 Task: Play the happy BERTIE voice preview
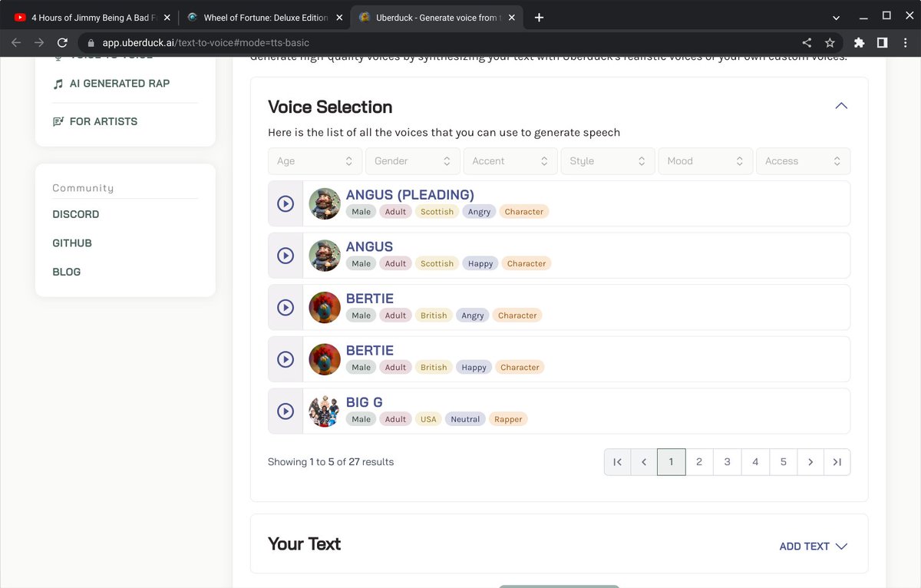pos(286,359)
